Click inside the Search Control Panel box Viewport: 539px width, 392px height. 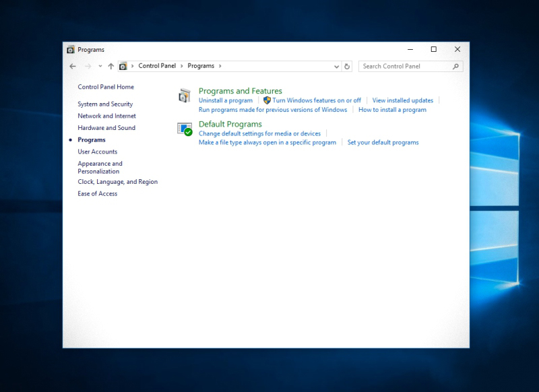tap(404, 66)
